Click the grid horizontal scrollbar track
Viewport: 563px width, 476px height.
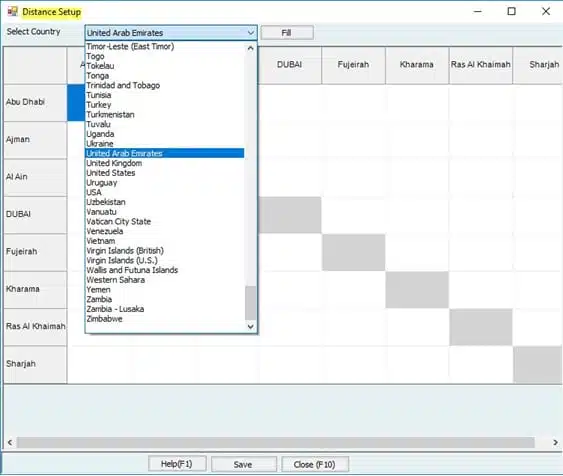[x=276, y=442]
